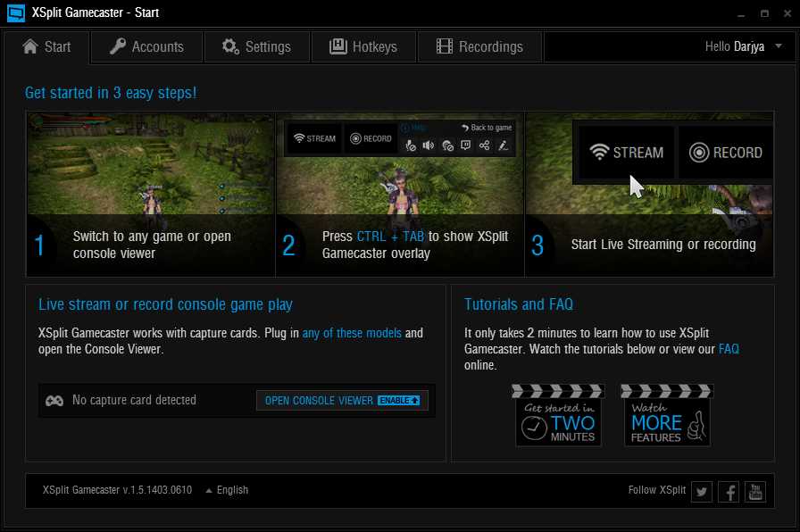This screenshot has width=800, height=532.
Task: Click the small RECORD button in step 2
Action: click(371, 138)
